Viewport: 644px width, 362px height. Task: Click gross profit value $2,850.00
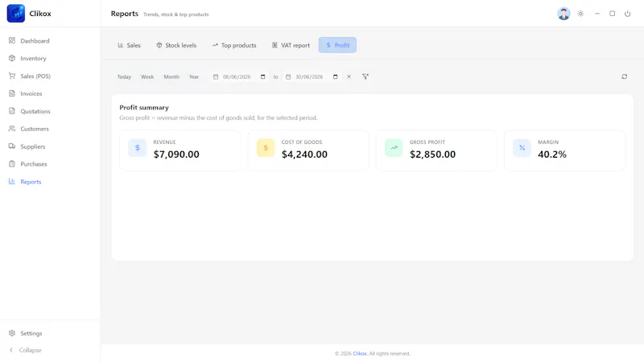click(432, 154)
